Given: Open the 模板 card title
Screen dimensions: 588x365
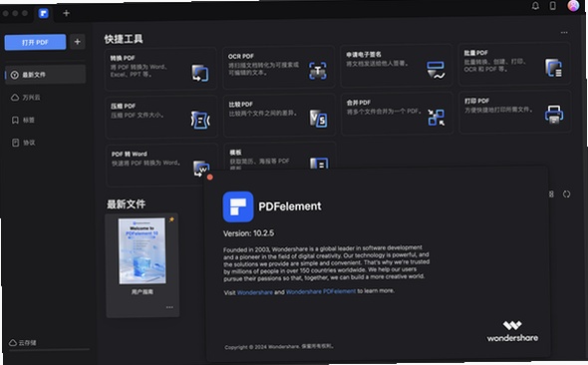Looking at the screenshot, I should [235, 153].
